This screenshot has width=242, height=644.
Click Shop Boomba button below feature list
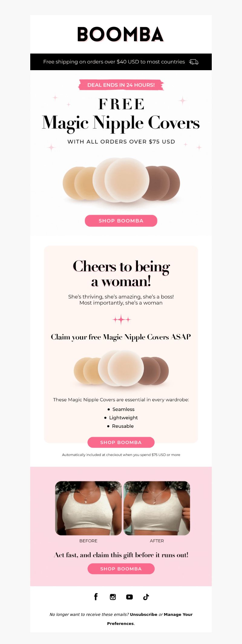tap(121, 442)
